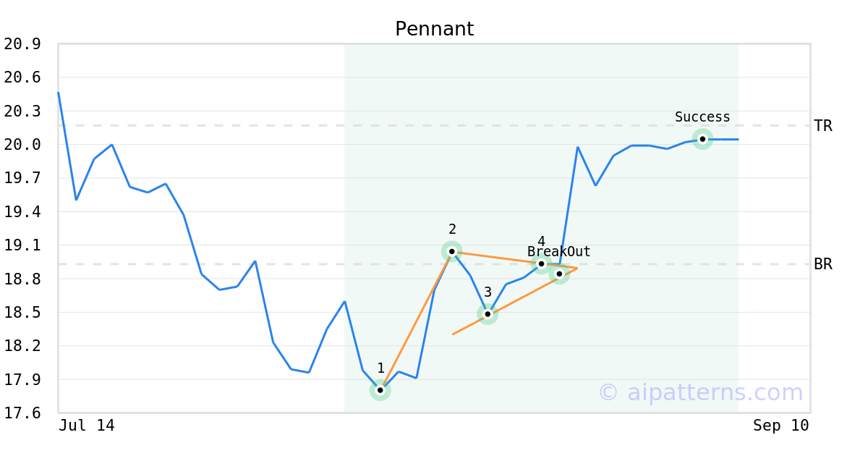Click pattern point marker 2
This screenshot has height=456, width=868.
pyautogui.click(x=452, y=252)
